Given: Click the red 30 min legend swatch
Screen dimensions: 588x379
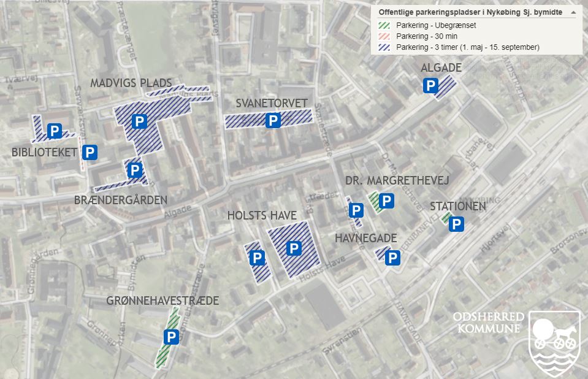Looking at the screenshot, I should pyautogui.click(x=384, y=36).
